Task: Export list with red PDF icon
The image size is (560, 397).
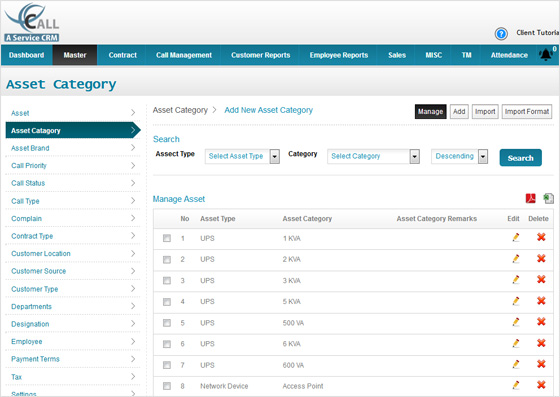Action: (531, 198)
